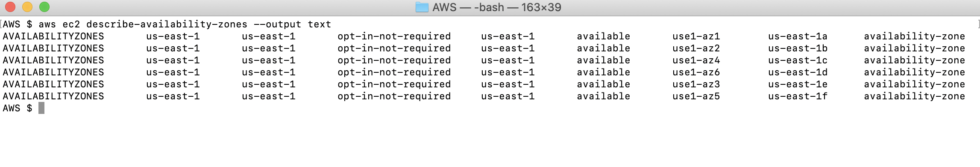Image resolution: width=980 pixels, height=167 pixels.
Task: Click the green zoom window button
Action: pos(44,7)
